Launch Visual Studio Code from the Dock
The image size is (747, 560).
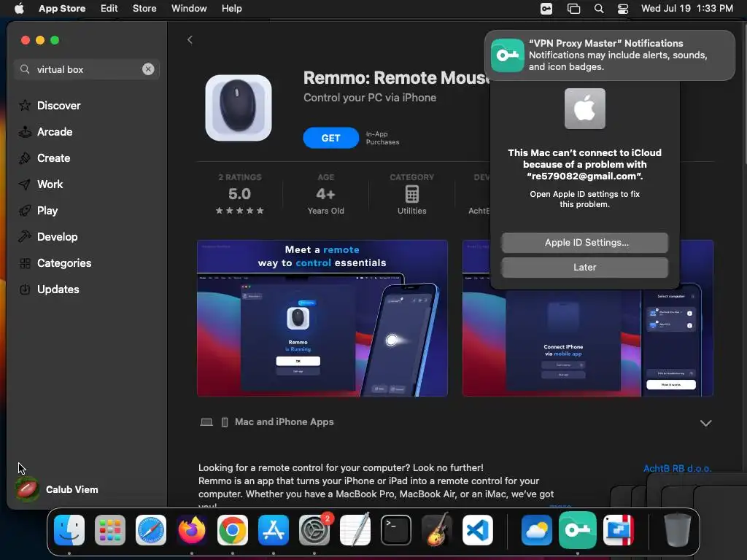click(x=478, y=530)
